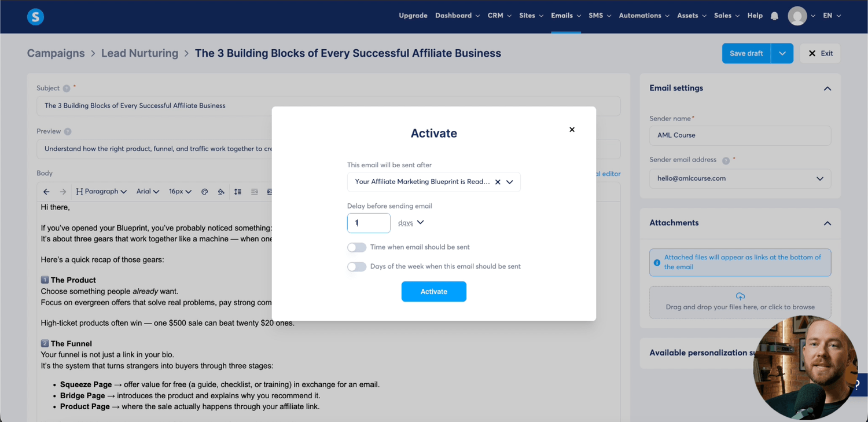This screenshot has width=868, height=422.
Task: Collapse the Email settings panel
Action: point(827,89)
